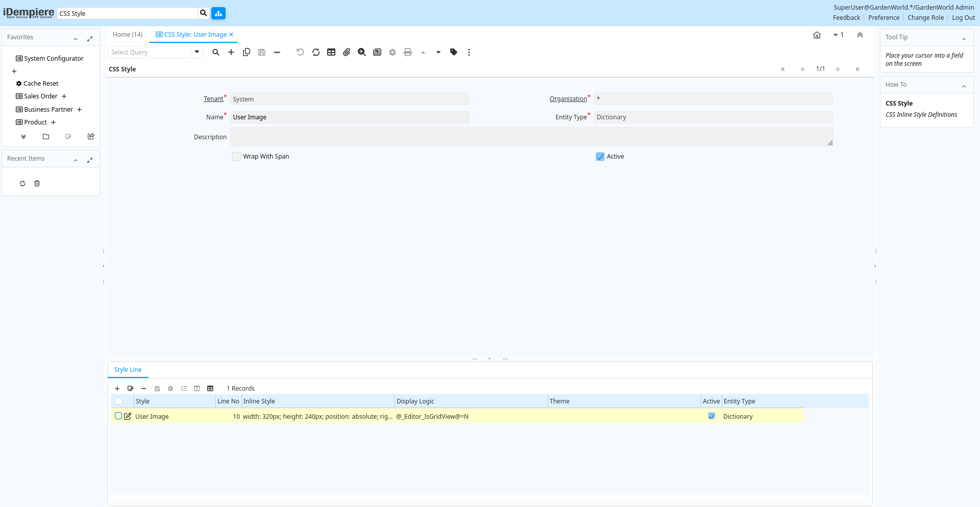The width and height of the screenshot is (980, 507).
Task: Open the Change Role link
Action: pyautogui.click(x=925, y=18)
